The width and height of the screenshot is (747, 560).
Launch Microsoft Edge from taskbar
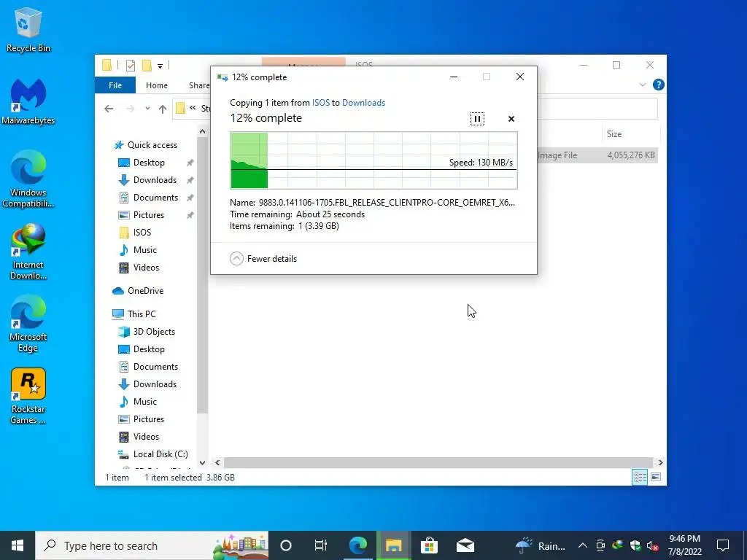357,545
